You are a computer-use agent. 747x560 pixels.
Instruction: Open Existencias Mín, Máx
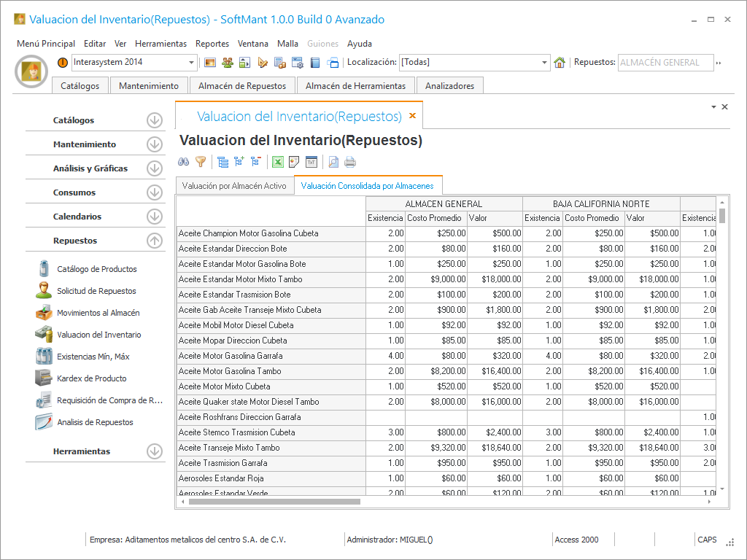93,357
